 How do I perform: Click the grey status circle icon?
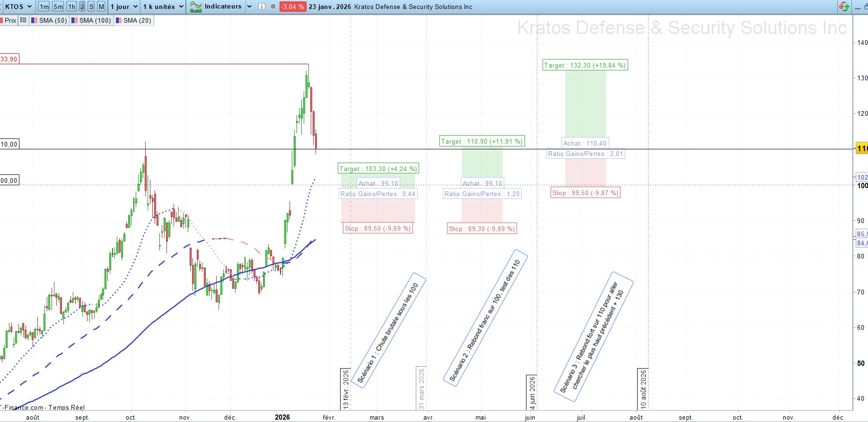click(273, 7)
